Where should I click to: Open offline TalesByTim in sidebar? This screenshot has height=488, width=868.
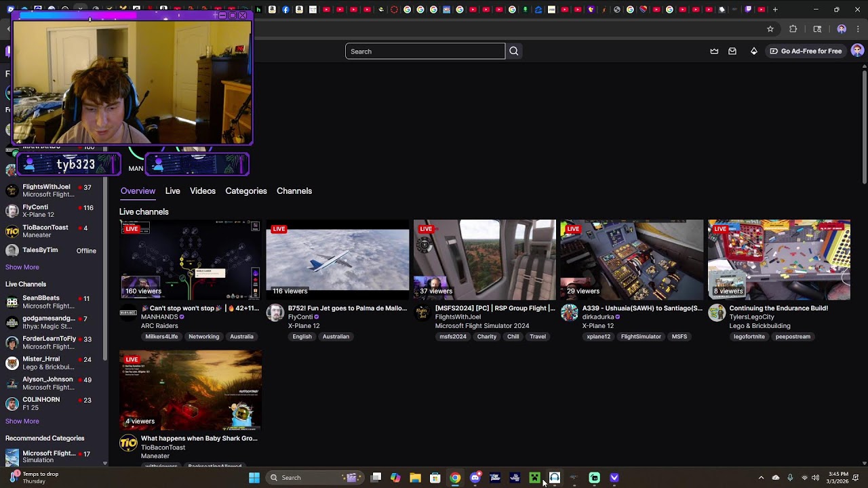point(53,250)
